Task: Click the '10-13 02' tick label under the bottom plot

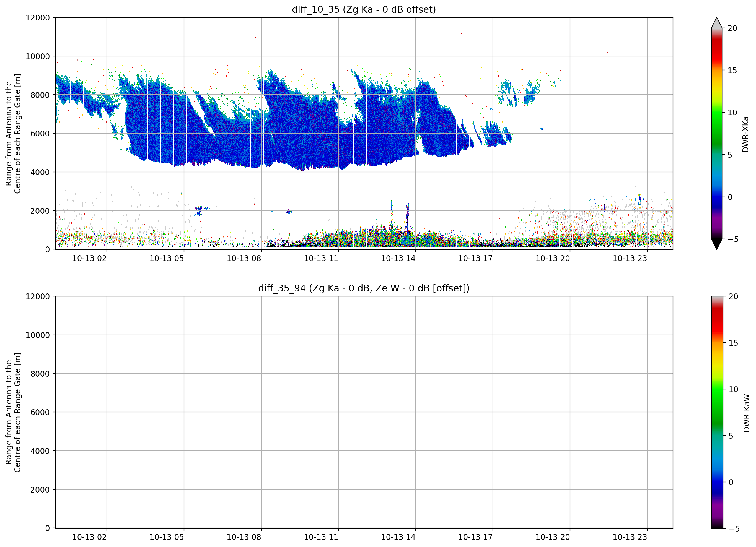Action: click(x=89, y=537)
